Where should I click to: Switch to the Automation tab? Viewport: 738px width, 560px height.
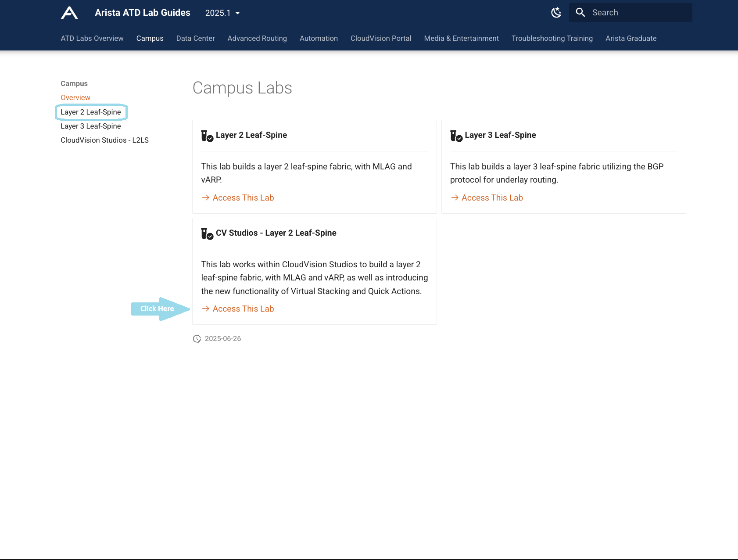[x=319, y=39]
